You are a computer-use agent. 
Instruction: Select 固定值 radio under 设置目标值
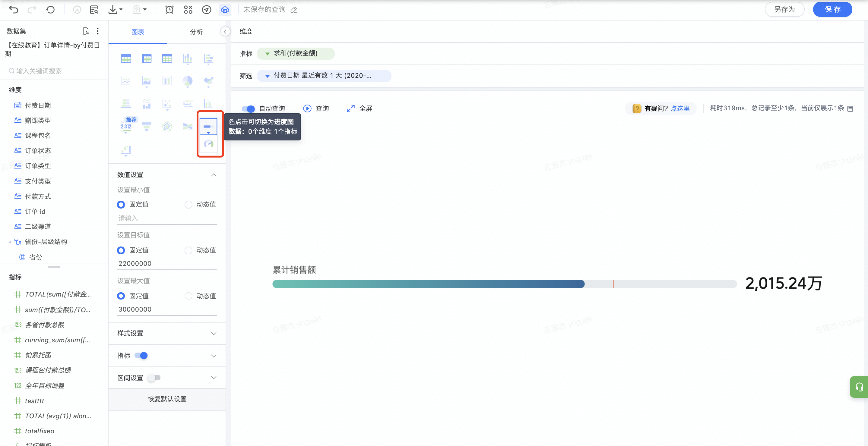[121, 250]
